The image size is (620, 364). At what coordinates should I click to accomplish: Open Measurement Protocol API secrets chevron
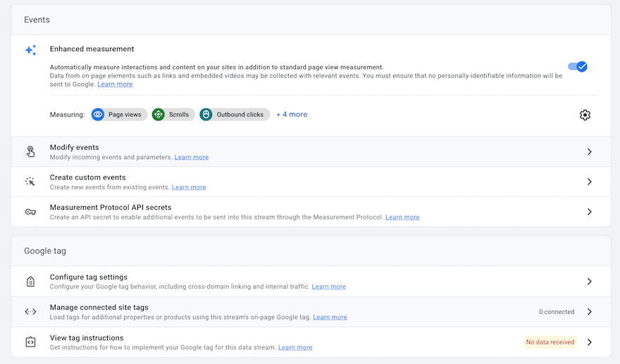[589, 212]
